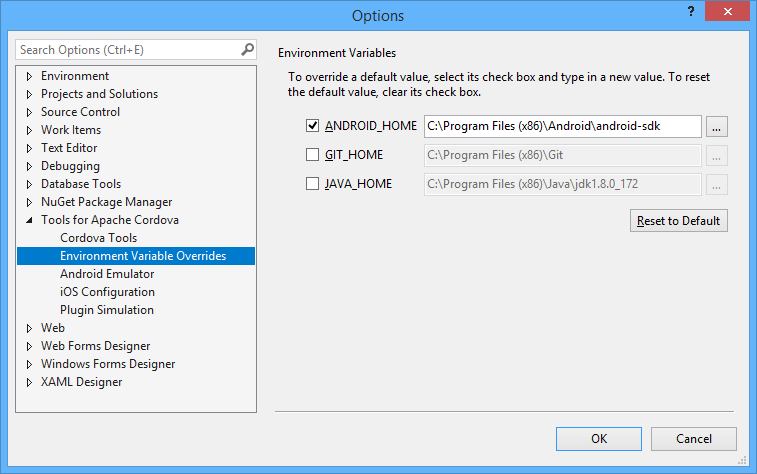This screenshot has width=757, height=474.
Task: Expand the NuGet Package Manager arrow
Action: coord(29,202)
